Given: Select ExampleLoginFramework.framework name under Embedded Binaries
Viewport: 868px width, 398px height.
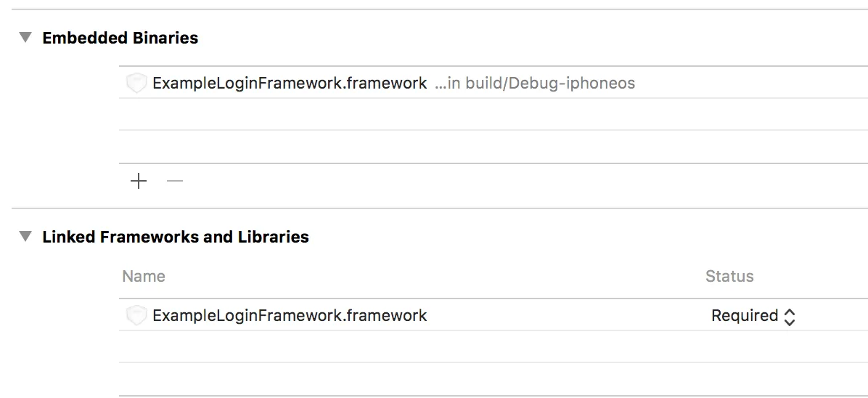Looking at the screenshot, I should 290,84.
